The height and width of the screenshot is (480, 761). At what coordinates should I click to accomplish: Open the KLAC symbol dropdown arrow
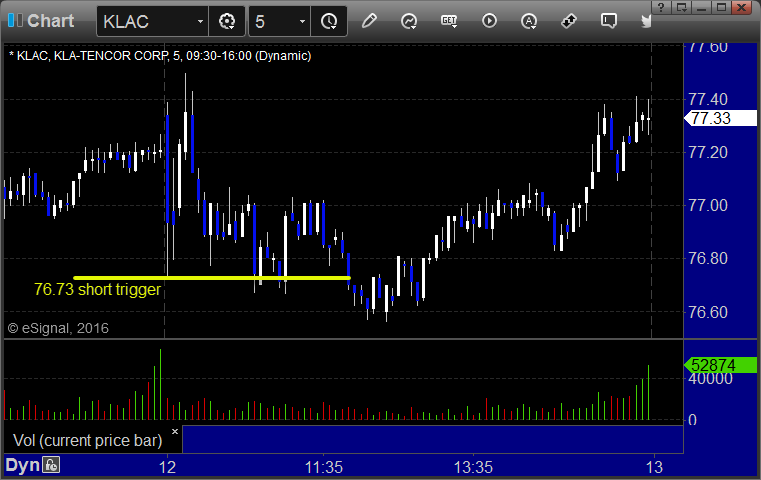tap(200, 21)
